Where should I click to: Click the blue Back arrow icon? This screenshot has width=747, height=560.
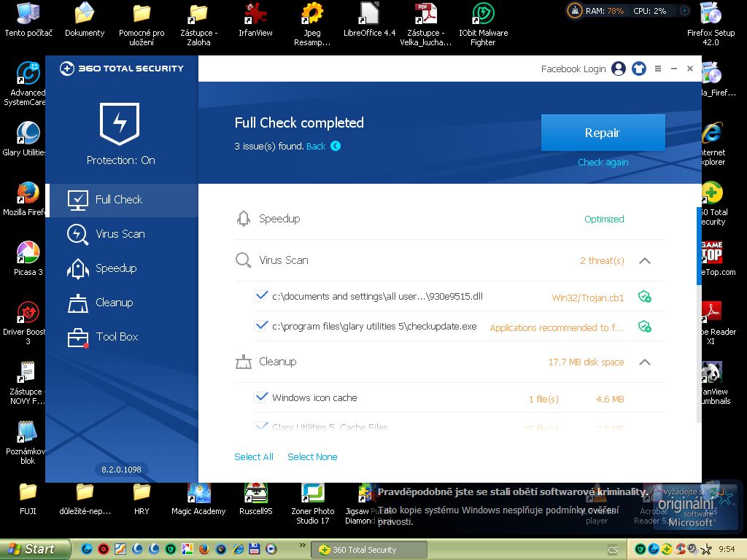click(336, 146)
